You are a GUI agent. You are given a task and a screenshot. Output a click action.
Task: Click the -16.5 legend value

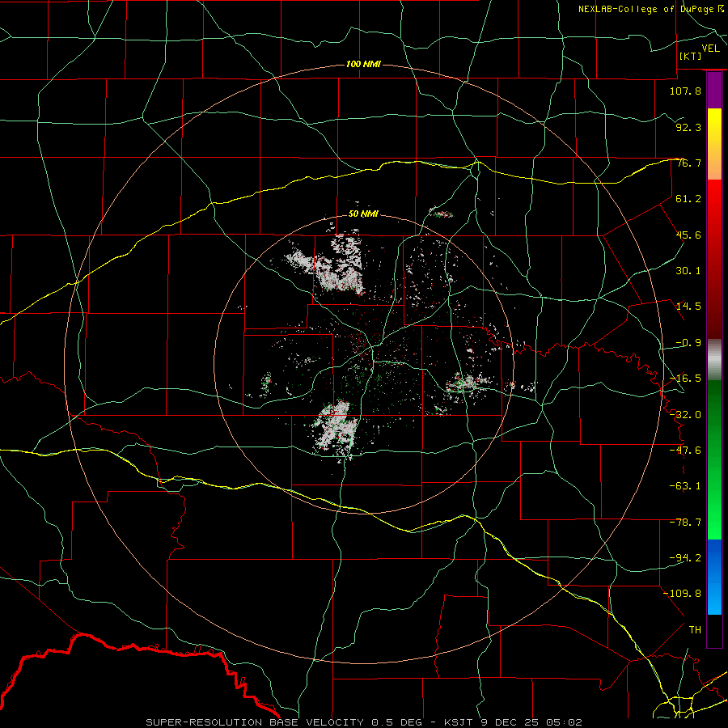[x=685, y=379]
